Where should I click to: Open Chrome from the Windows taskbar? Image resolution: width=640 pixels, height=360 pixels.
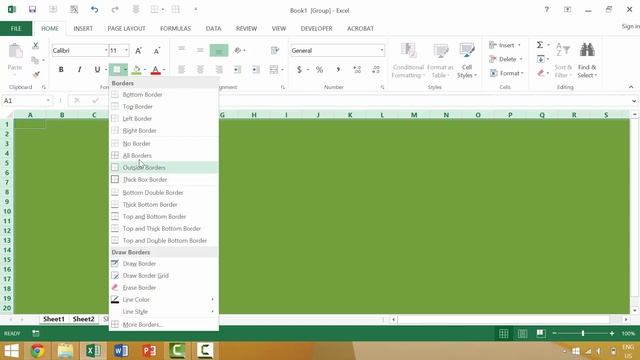(x=38, y=351)
